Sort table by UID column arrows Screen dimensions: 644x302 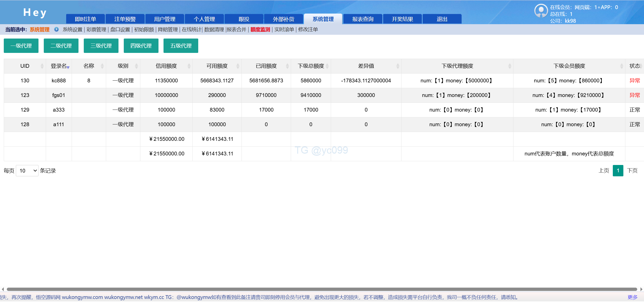coord(42,66)
